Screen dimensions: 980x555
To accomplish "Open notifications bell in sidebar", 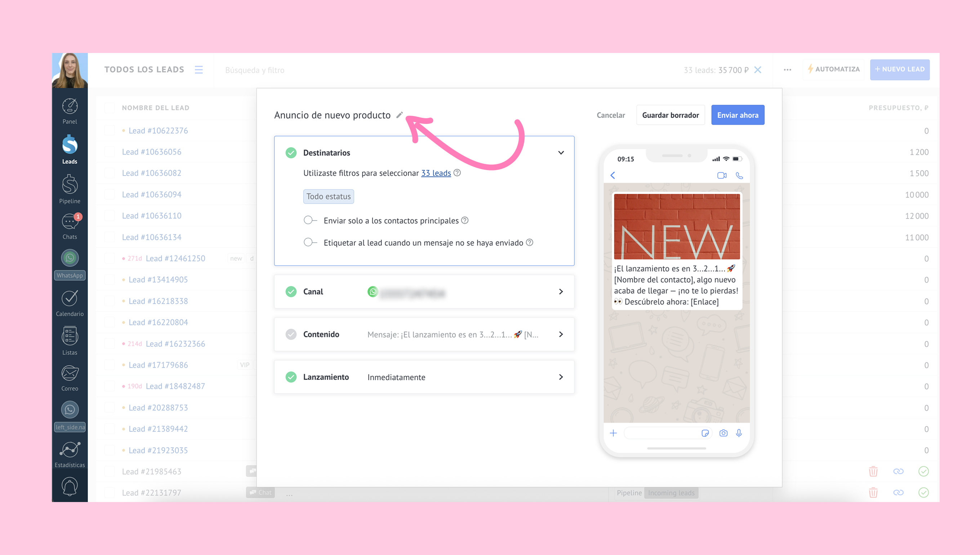I will pyautogui.click(x=70, y=487).
